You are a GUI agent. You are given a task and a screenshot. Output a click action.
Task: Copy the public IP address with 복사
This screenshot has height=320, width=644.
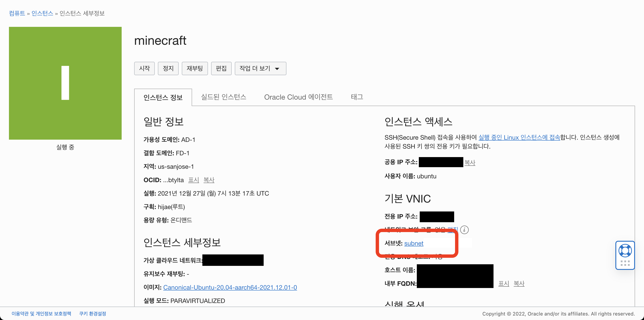tap(470, 163)
